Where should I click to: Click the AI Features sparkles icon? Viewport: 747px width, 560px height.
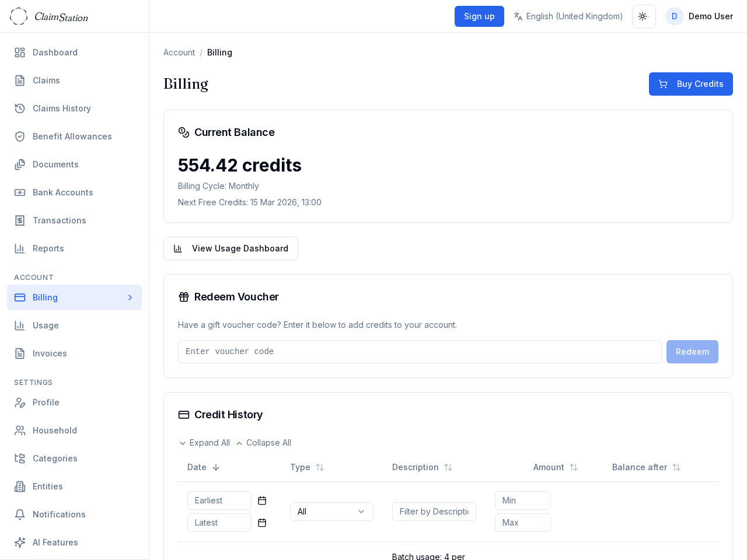point(20,542)
